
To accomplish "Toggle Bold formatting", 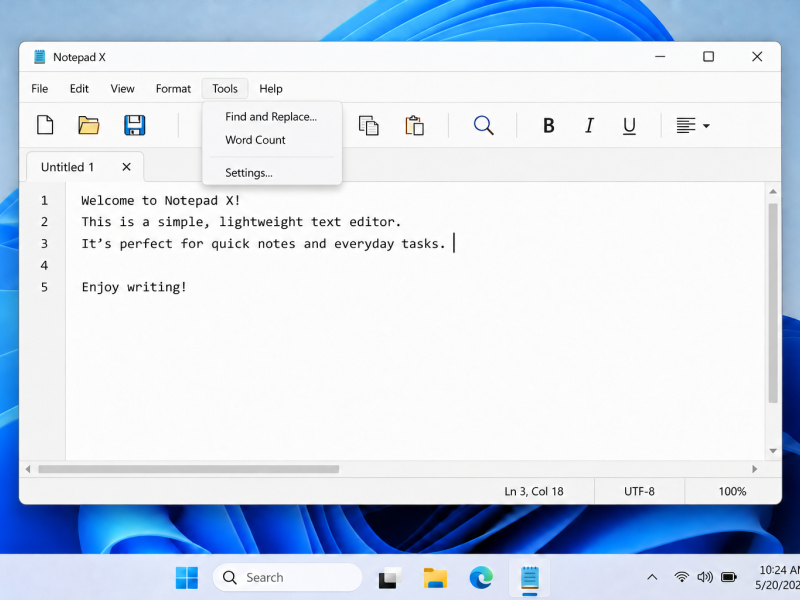I will coord(548,126).
